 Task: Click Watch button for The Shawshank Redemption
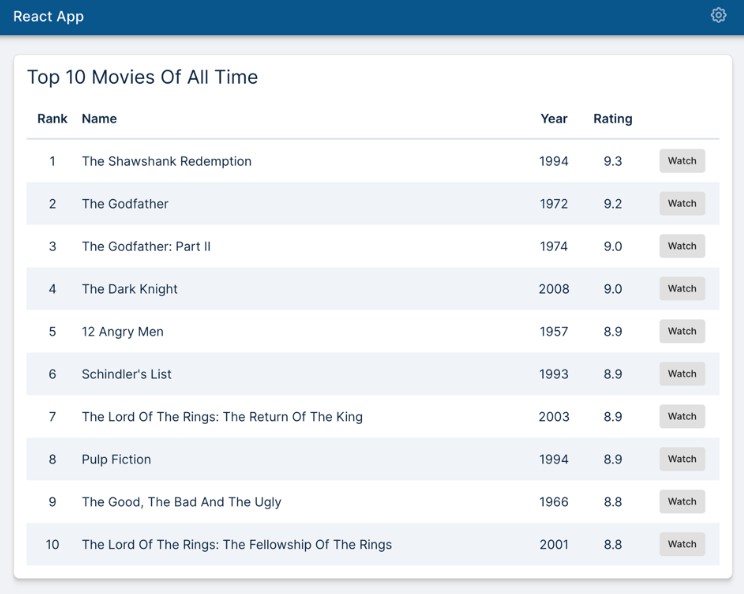click(x=682, y=161)
